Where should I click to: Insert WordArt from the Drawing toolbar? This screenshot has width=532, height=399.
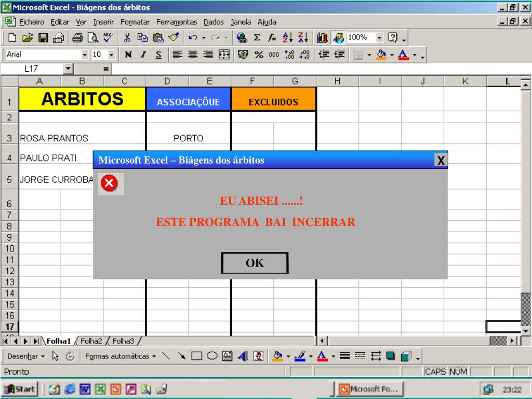243,356
